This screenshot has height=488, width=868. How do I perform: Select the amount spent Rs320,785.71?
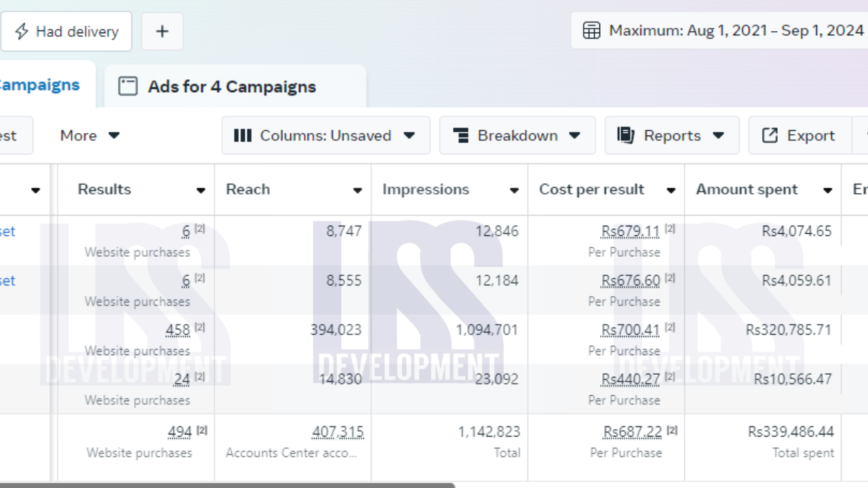pos(789,330)
